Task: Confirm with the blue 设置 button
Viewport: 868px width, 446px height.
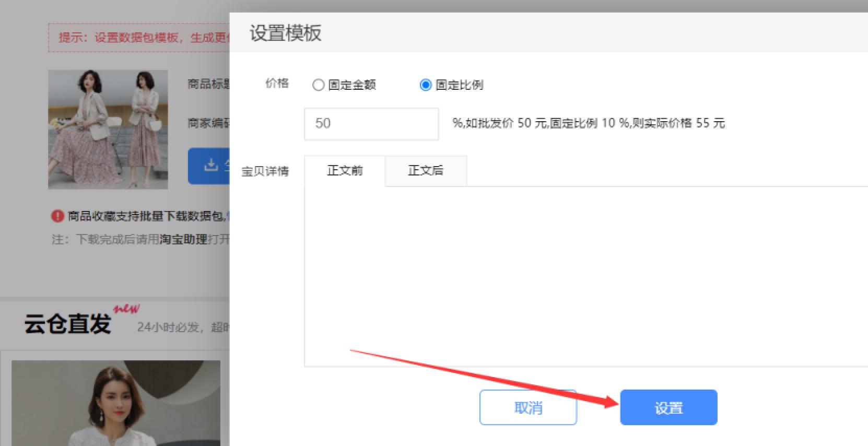Action: pos(668,407)
